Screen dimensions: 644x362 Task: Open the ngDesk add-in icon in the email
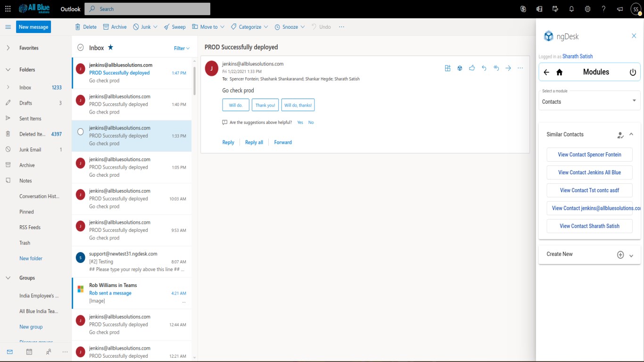(x=460, y=68)
